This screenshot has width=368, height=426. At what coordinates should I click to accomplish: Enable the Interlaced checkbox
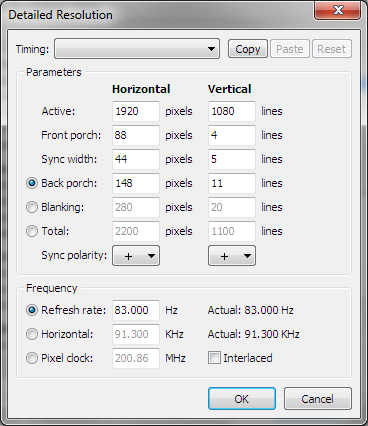click(x=214, y=358)
